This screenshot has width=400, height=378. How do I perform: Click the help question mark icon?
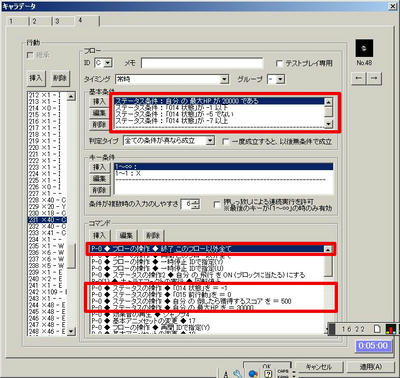[x=268, y=374]
